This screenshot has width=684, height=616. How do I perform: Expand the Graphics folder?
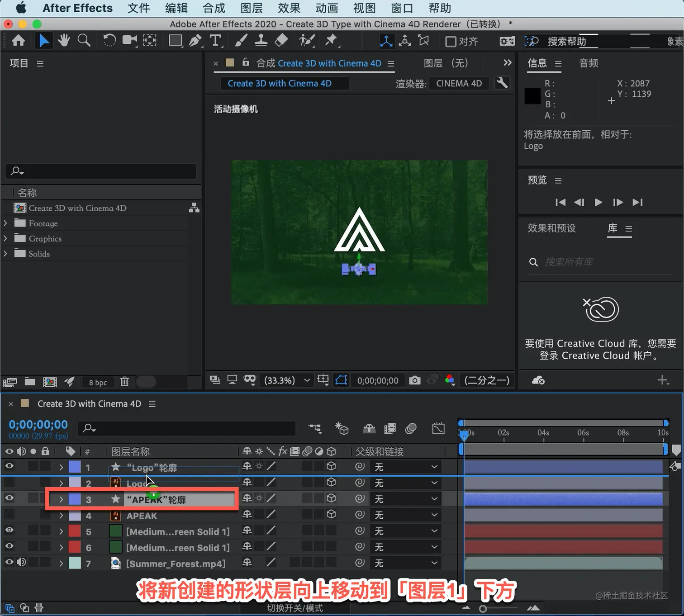[x=5, y=238]
